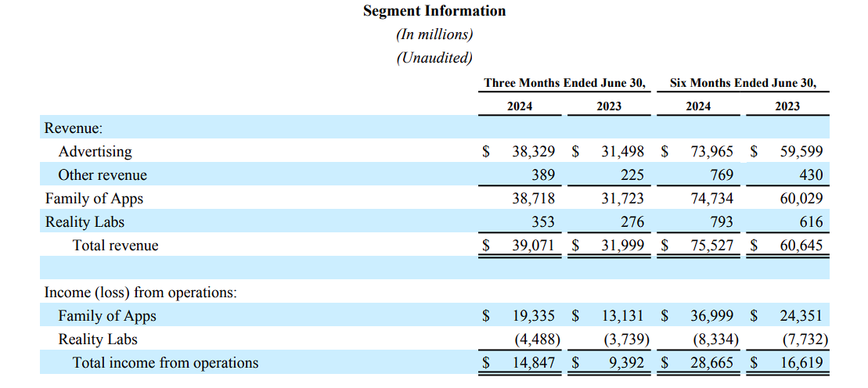Select total operating income 28,665
The image size is (868, 388).
pyautogui.click(x=712, y=363)
